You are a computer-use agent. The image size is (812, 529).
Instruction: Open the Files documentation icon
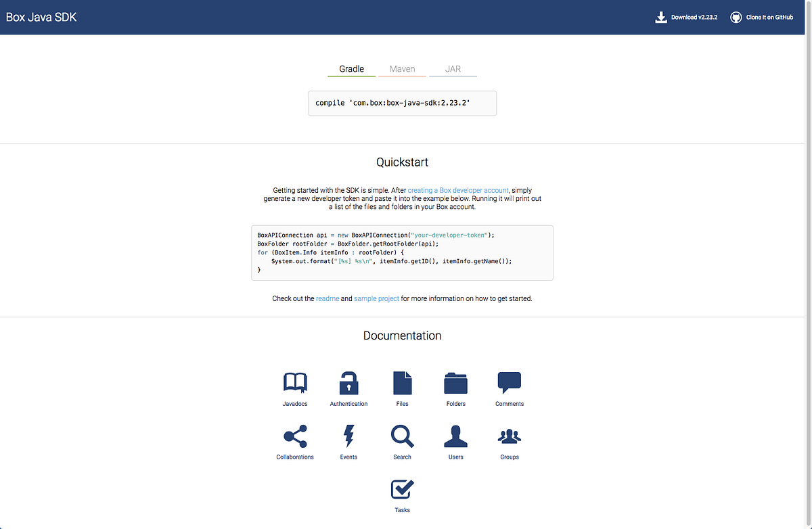coord(402,382)
